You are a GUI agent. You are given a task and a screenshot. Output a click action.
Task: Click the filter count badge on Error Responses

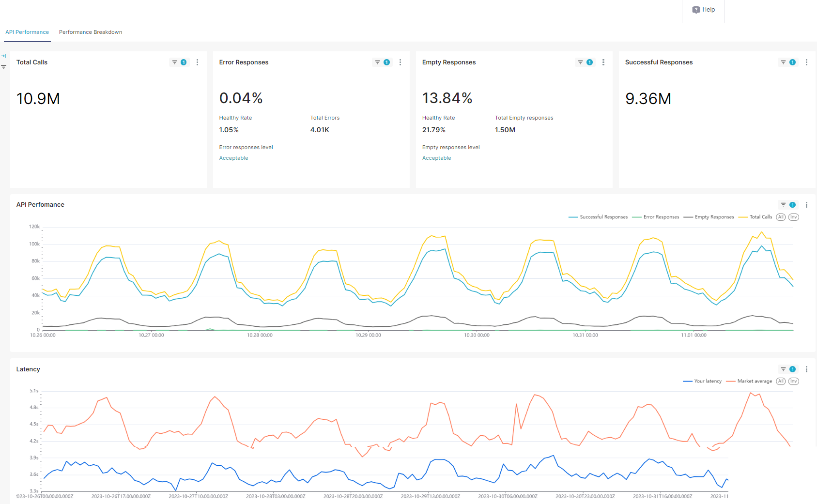386,62
